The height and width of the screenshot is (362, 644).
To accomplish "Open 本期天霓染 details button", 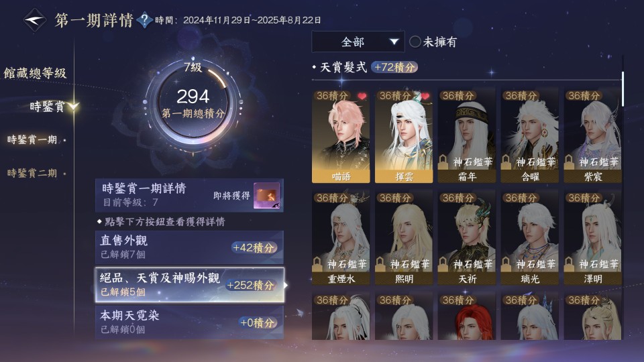I will click(189, 322).
